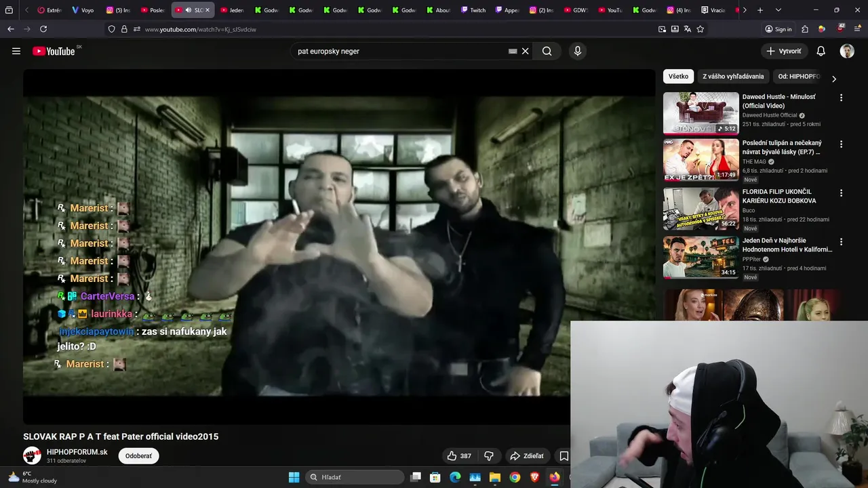Like the video with thumbs up 387
This screenshot has height=488, width=868.
click(459, 456)
